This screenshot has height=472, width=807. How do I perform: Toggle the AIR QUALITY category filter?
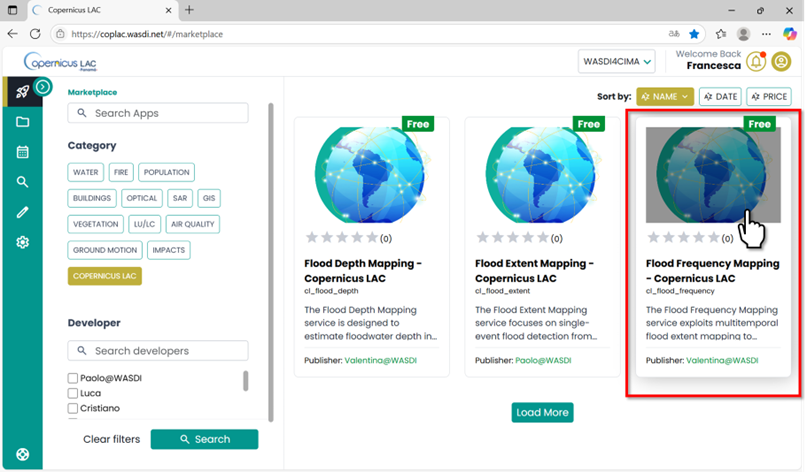(192, 224)
